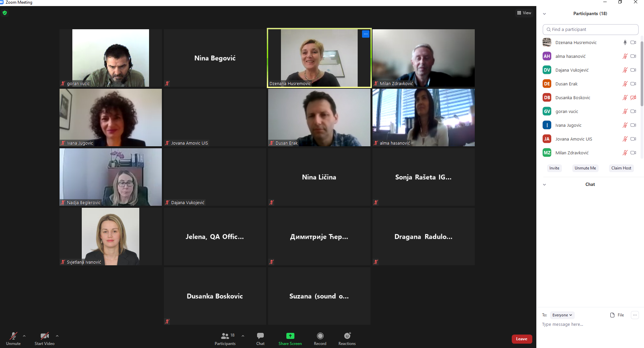This screenshot has height=348, width=644.
Task: Open video options arrow next to Start Video
Action: click(57, 336)
